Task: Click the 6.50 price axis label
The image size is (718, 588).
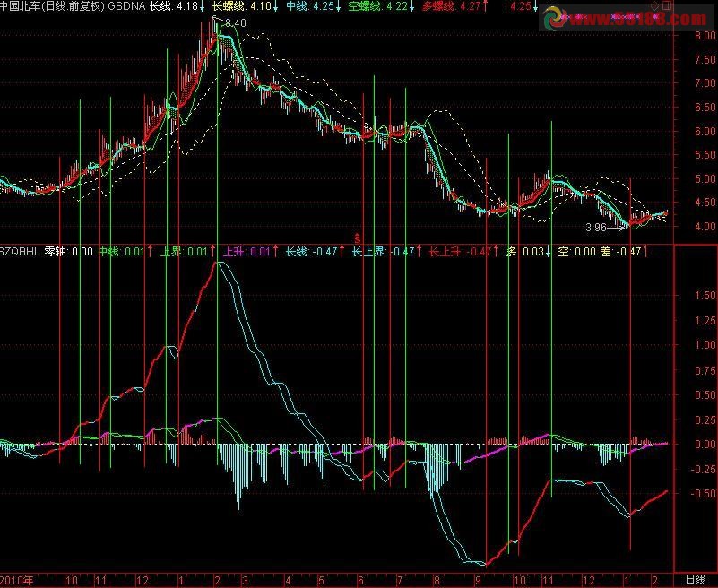Action: click(x=705, y=108)
